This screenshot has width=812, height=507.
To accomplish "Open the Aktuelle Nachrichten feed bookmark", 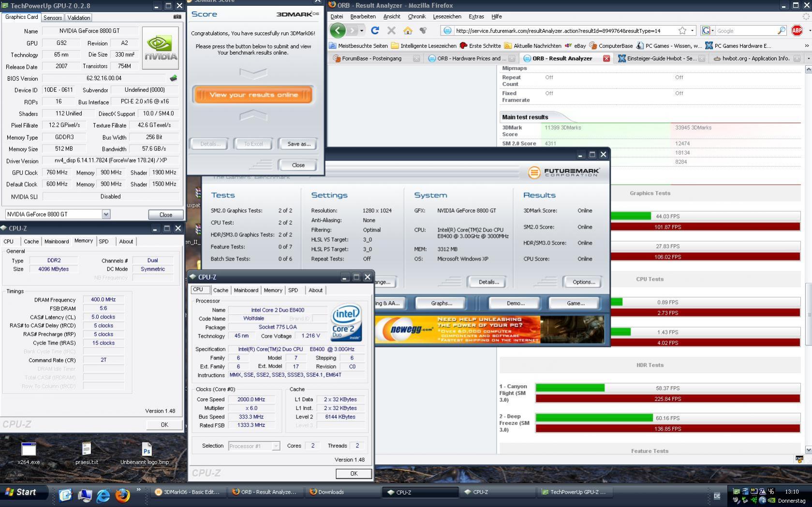I will [x=532, y=45].
